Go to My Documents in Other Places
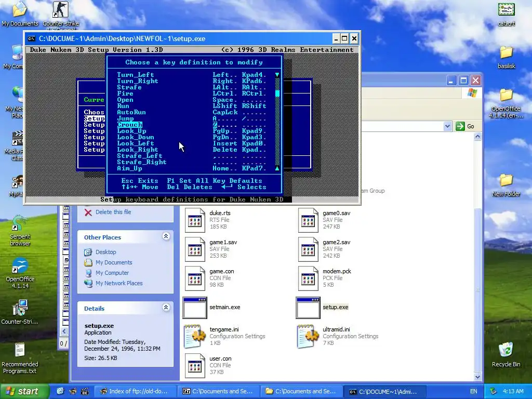The image size is (532, 399). [114, 262]
